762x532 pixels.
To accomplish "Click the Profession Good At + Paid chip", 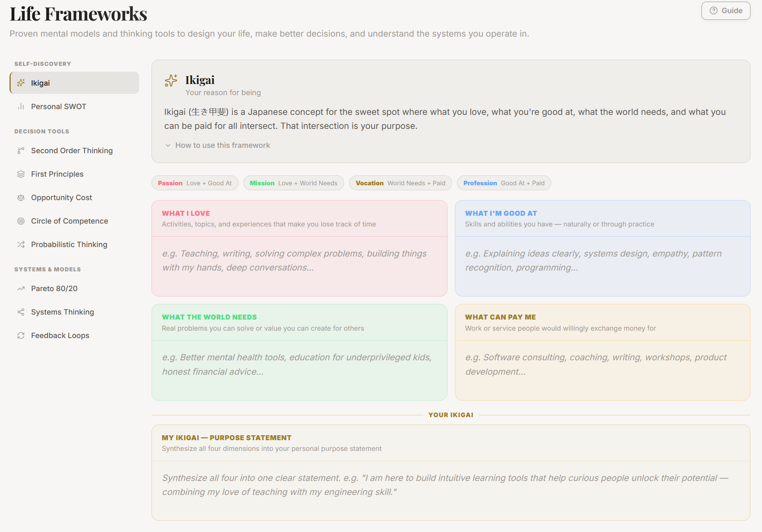I will 504,183.
